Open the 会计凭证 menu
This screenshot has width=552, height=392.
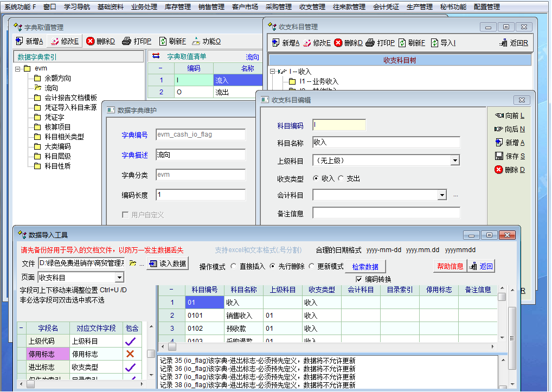tap(386, 7)
